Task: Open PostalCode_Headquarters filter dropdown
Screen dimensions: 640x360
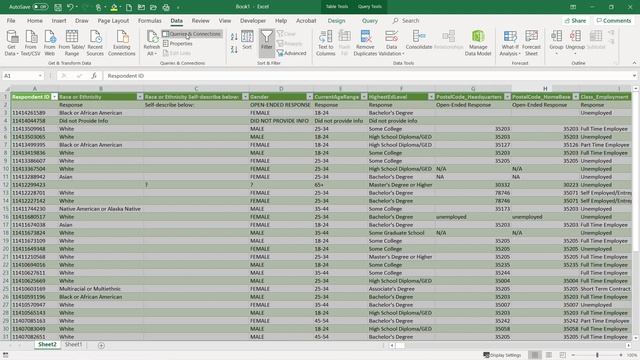Action: 507,97
